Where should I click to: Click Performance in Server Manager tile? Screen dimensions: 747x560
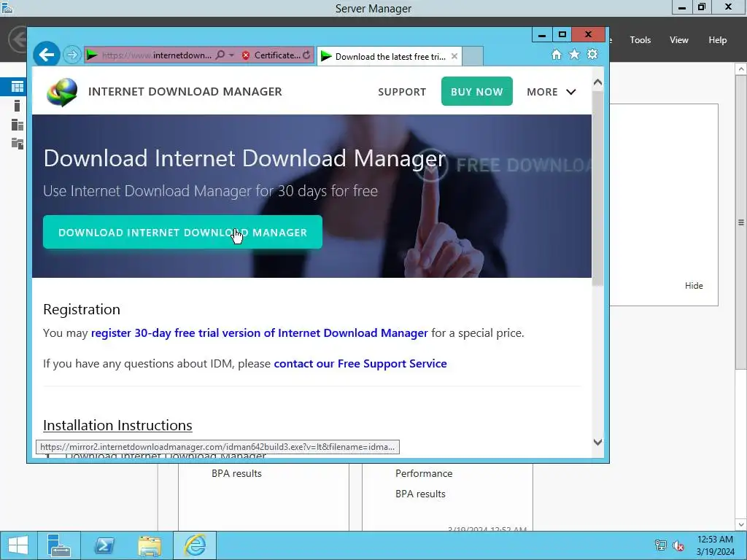click(424, 473)
